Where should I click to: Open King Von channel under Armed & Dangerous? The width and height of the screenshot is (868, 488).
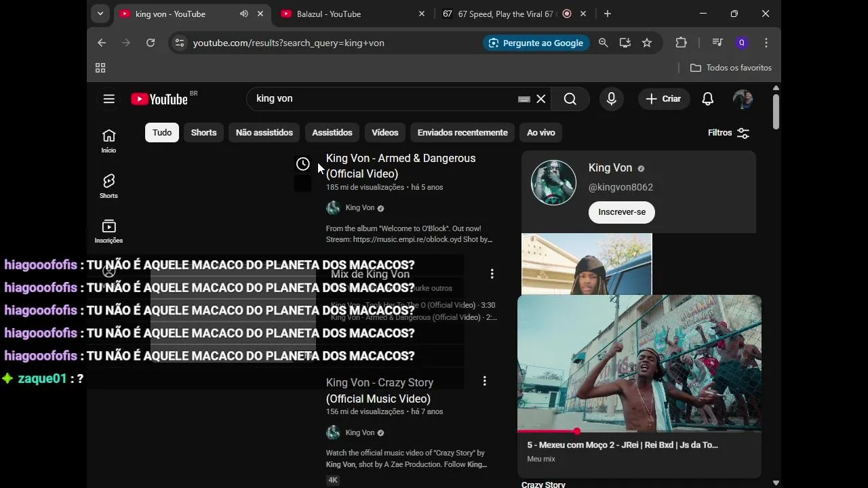click(360, 207)
